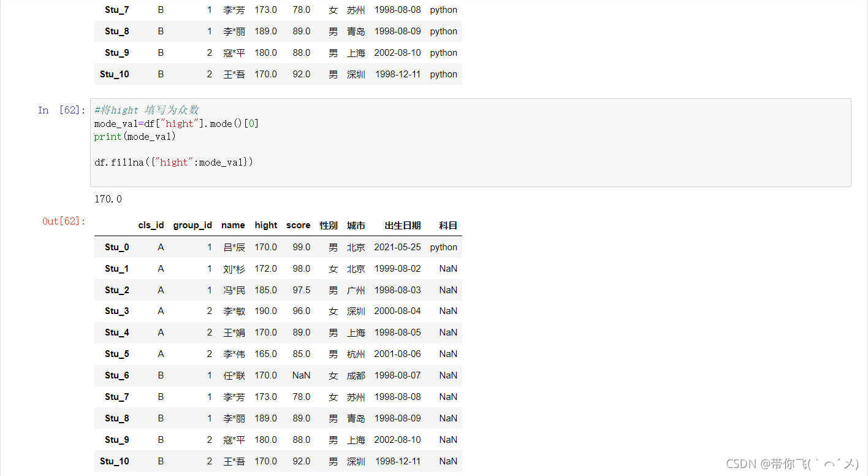Image resolution: width=868 pixels, height=476 pixels.
Task: Click the city cell 杭州
Action: pos(356,354)
